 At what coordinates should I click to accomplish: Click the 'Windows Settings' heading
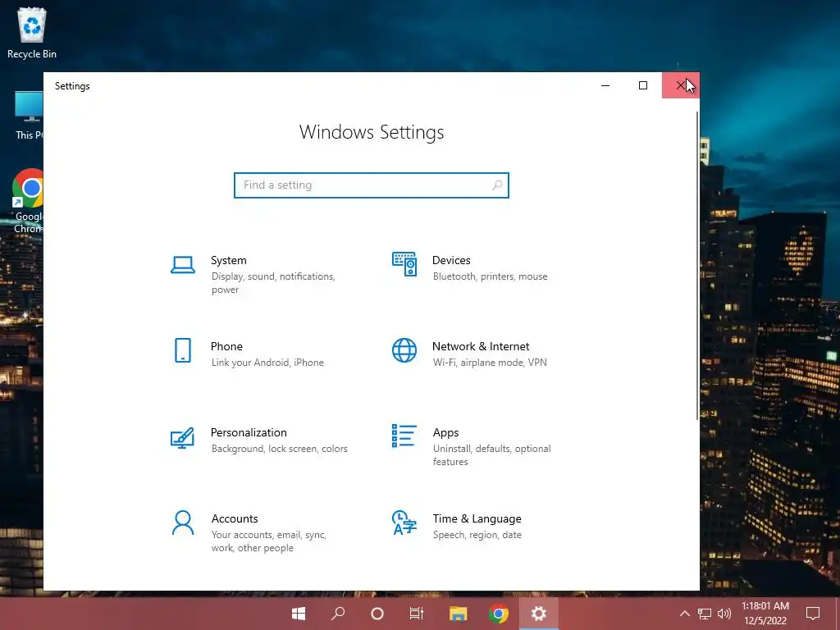pyautogui.click(x=372, y=132)
